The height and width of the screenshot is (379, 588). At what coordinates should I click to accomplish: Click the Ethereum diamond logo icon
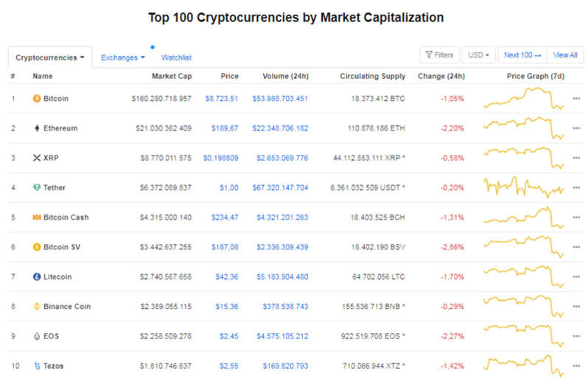coord(37,128)
